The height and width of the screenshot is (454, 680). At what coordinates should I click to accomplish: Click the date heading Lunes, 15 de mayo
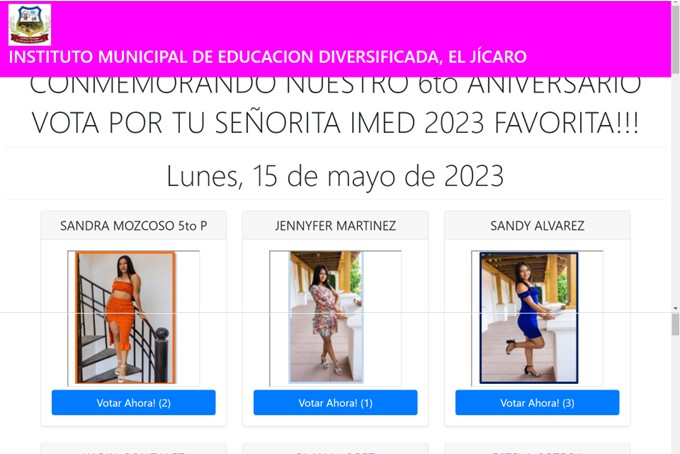pyautogui.click(x=335, y=176)
